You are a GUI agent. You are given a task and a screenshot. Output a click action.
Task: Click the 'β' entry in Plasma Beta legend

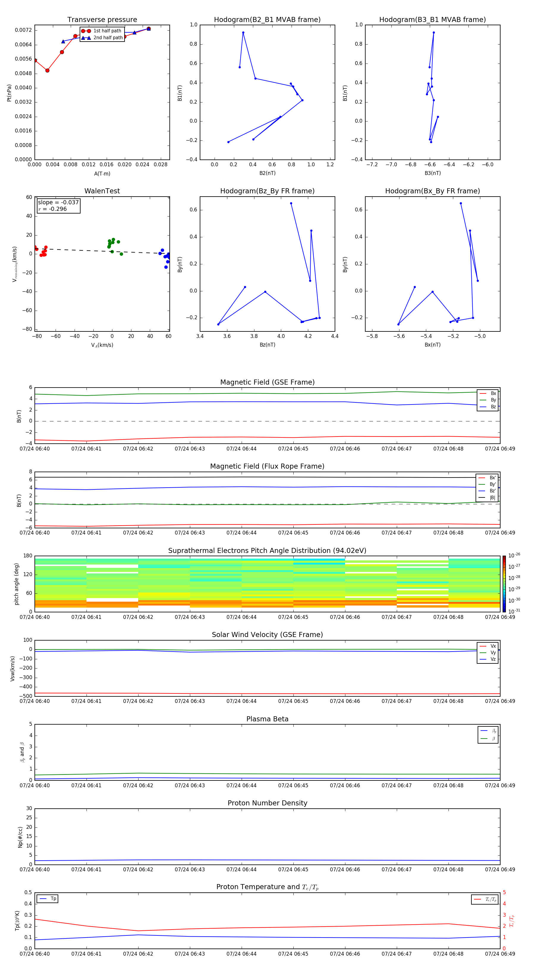[488, 739]
